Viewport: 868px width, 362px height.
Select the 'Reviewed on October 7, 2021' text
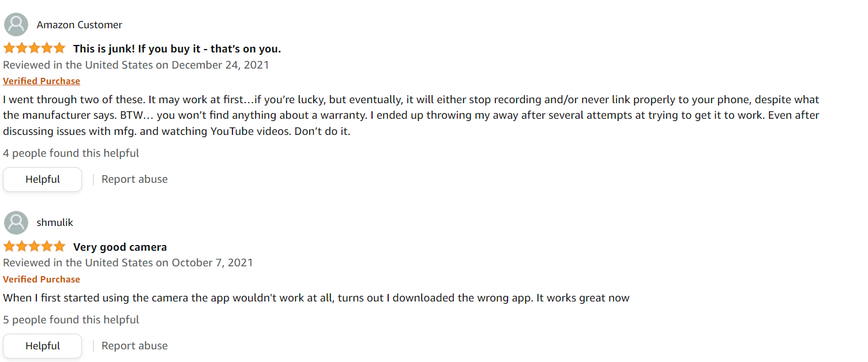pos(128,263)
